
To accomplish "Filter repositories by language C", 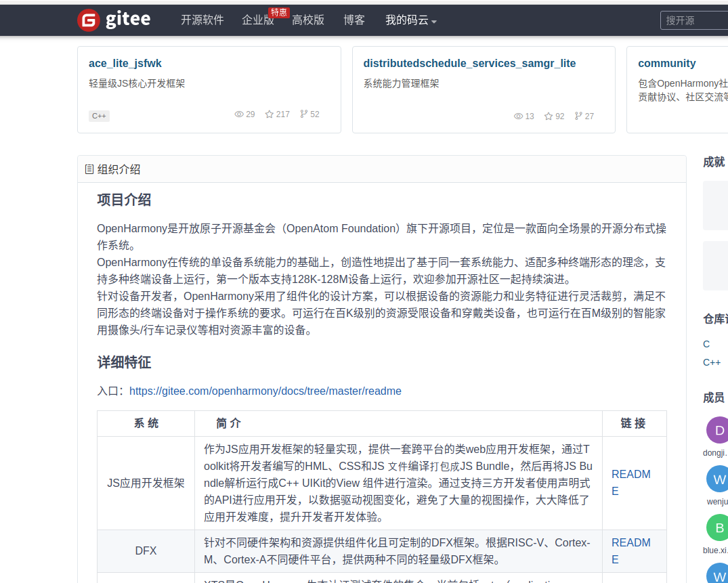I will click(706, 344).
